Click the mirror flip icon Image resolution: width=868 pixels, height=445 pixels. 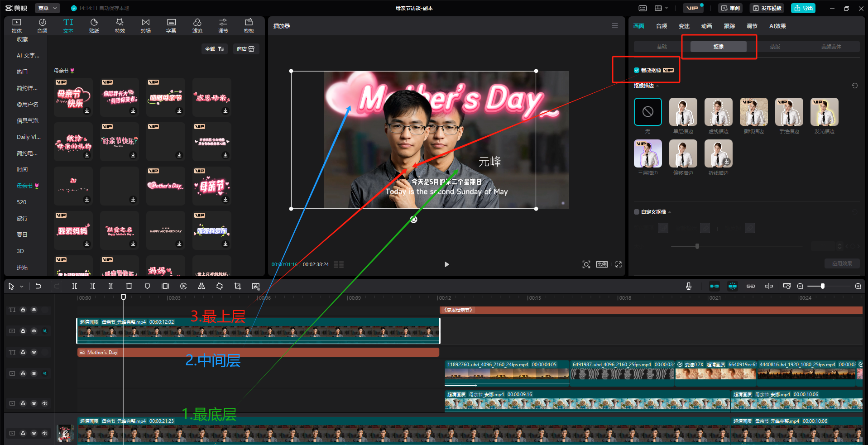[x=201, y=286]
